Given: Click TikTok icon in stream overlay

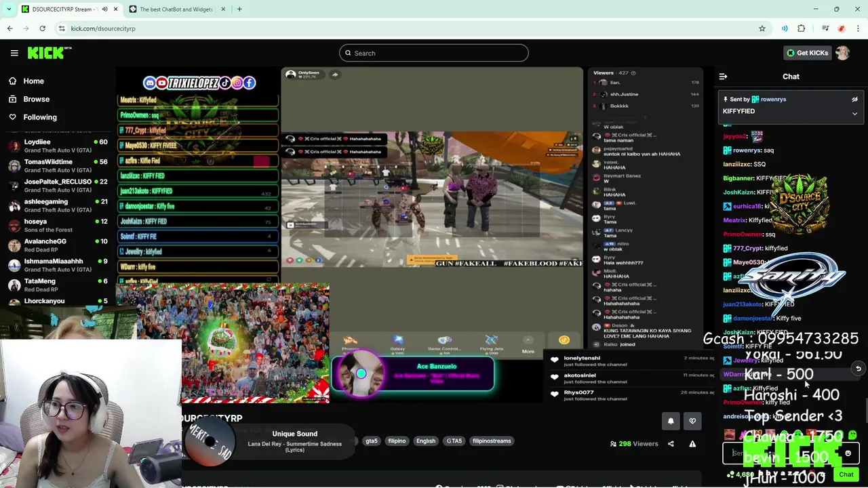Looking at the screenshot, I should (x=224, y=83).
